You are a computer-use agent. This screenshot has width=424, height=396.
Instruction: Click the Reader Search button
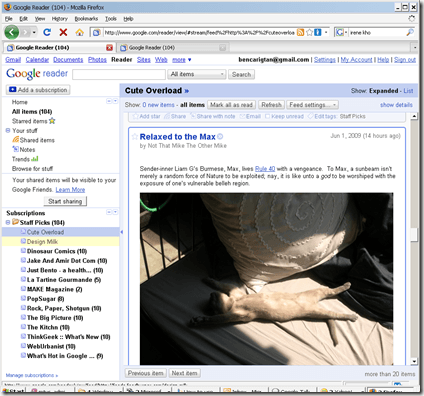coord(241,74)
